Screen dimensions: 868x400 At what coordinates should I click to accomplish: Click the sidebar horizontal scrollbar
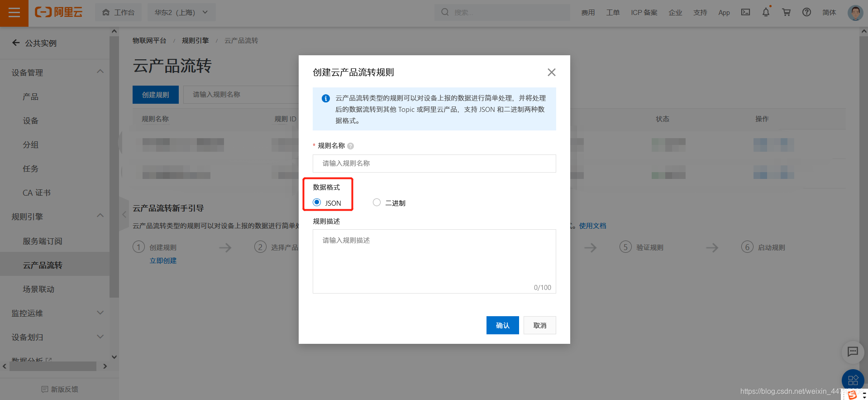(x=53, y=366)
